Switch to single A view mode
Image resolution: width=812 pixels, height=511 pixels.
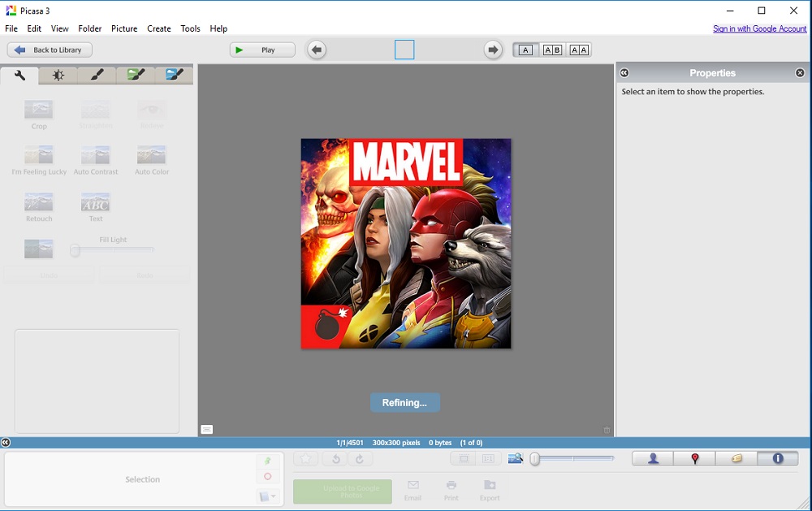[525, 50]
